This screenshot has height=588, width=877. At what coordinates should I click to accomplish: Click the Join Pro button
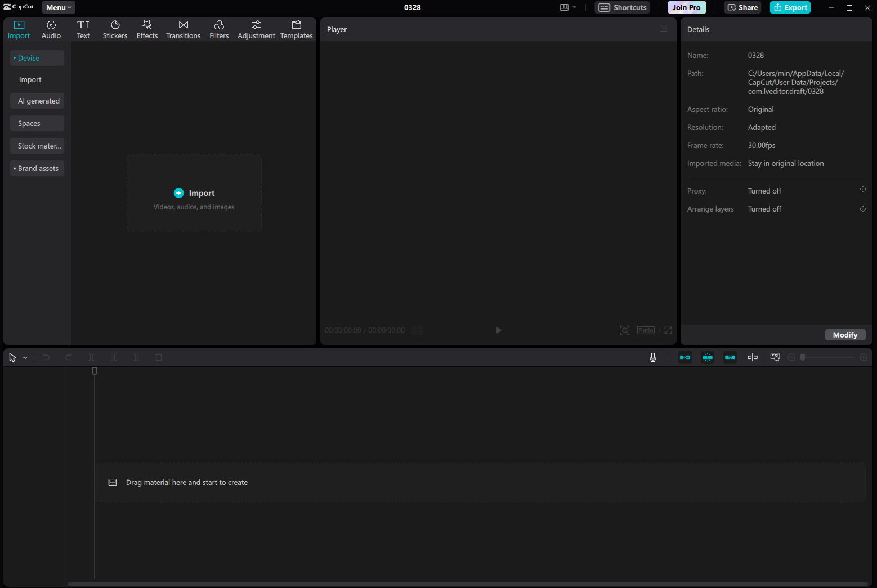(687, 7)
